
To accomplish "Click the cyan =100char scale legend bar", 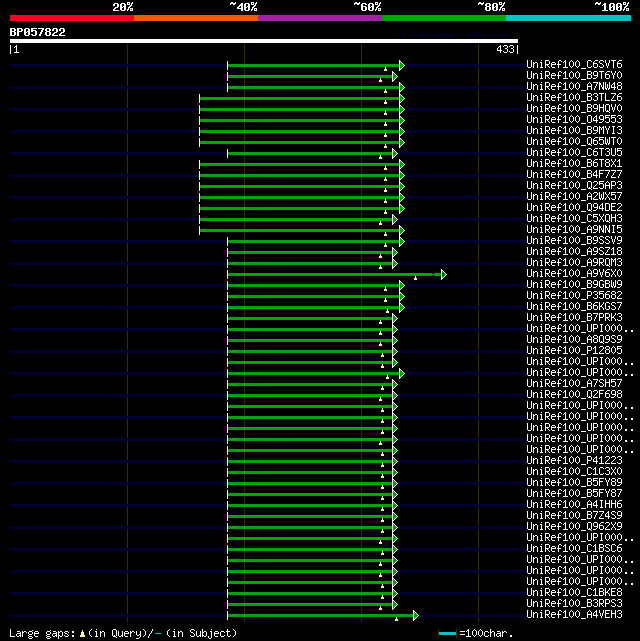I will coord(447,634).
